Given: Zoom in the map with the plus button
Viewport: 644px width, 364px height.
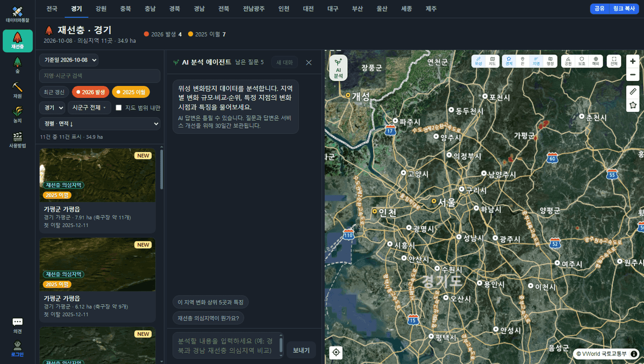Looking at the screenshot, I should pos(633,61).
